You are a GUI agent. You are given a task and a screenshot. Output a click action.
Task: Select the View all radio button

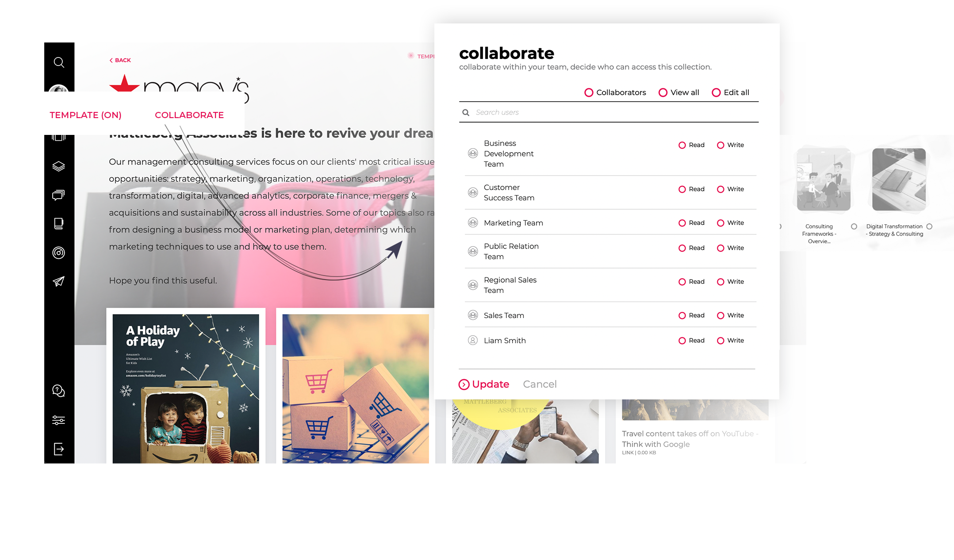click(x=662, y=92)
